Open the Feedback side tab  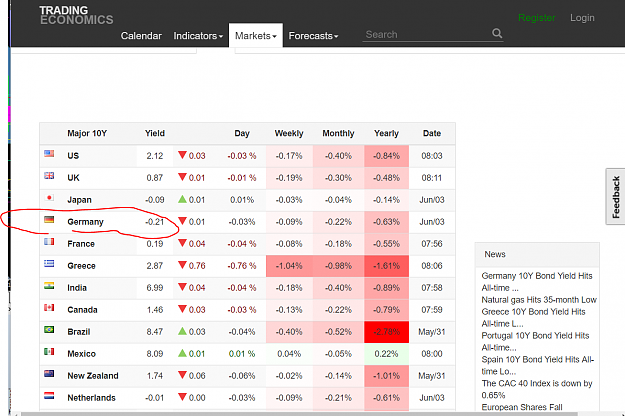pyautogui.click(x=615, y=196)
